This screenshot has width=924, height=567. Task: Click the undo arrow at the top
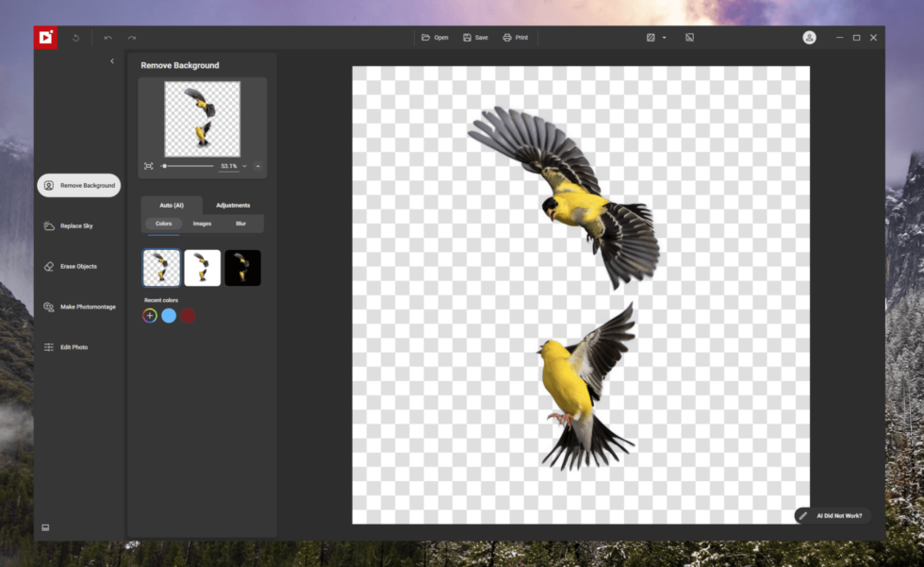pos(107,37)
